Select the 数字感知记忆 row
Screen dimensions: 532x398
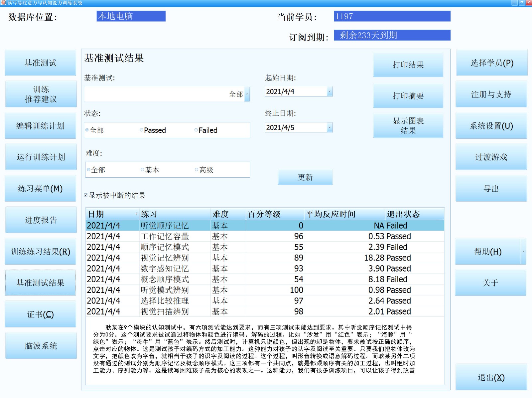pyautogui.click(x=265, y=268)
